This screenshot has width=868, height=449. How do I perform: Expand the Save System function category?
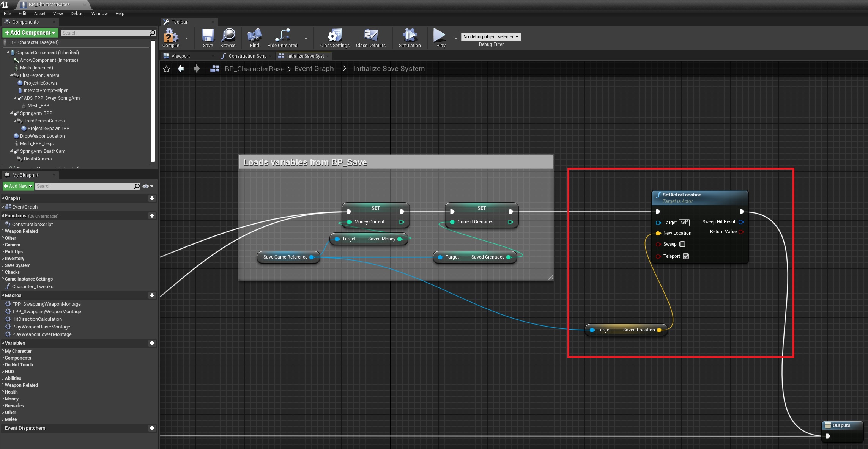click(x=17, y=265)
